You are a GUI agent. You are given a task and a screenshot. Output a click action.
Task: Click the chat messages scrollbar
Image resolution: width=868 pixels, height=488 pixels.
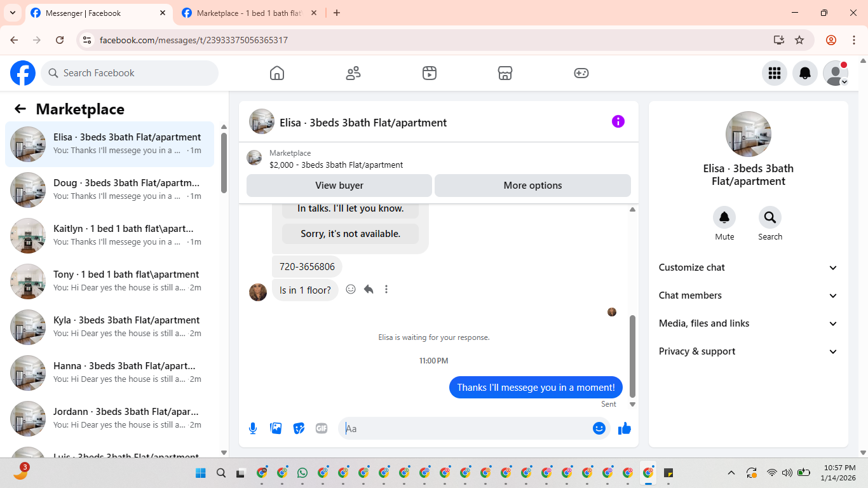point(632,356)
